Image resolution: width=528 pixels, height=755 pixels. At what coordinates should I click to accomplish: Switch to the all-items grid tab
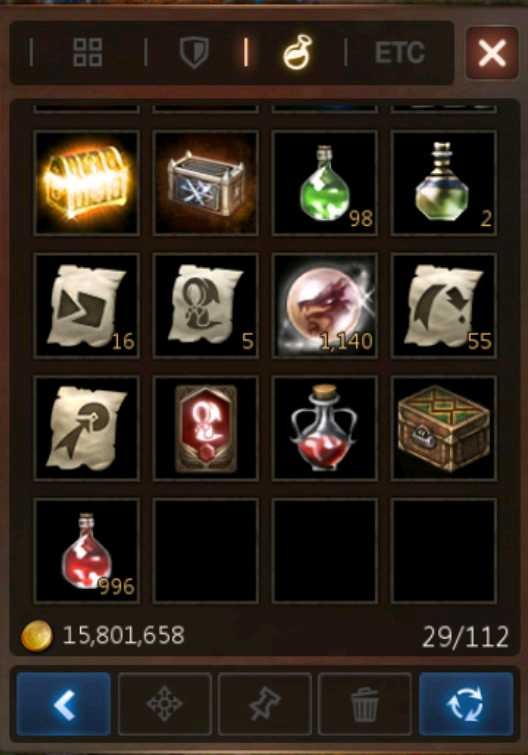88,52
